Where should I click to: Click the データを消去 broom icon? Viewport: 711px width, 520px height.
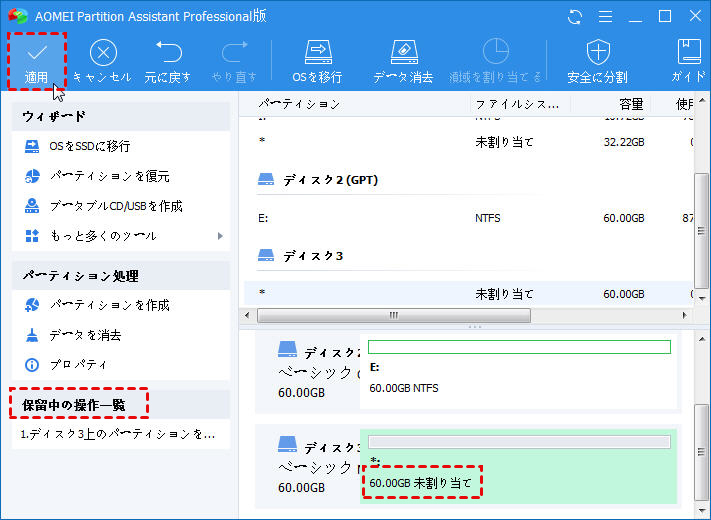[x=32, y=335]
